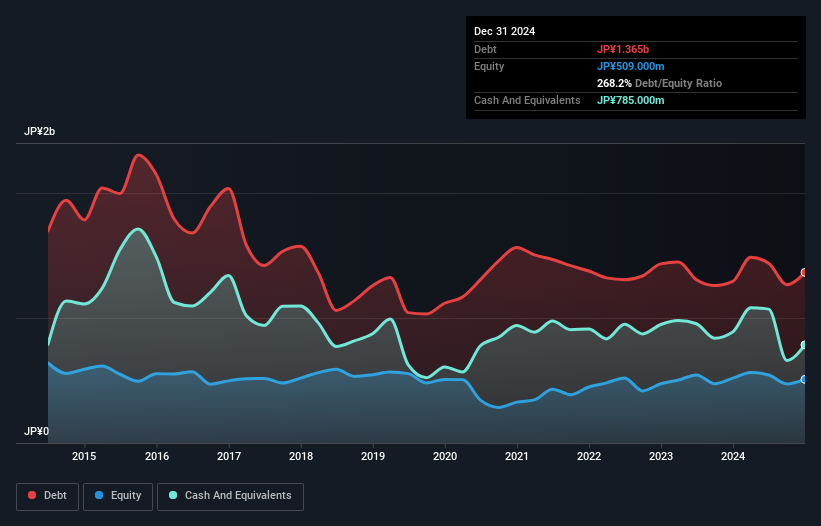Screen dimensions: 821x526
Task: Toggle the Equity series legend button
Action: pos(118,496)
